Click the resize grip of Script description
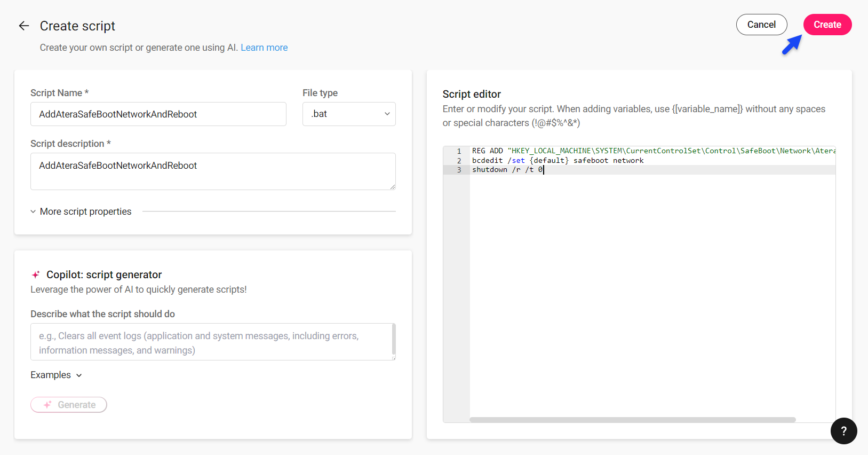Screen dimensions: 868x455 [393, 187]
